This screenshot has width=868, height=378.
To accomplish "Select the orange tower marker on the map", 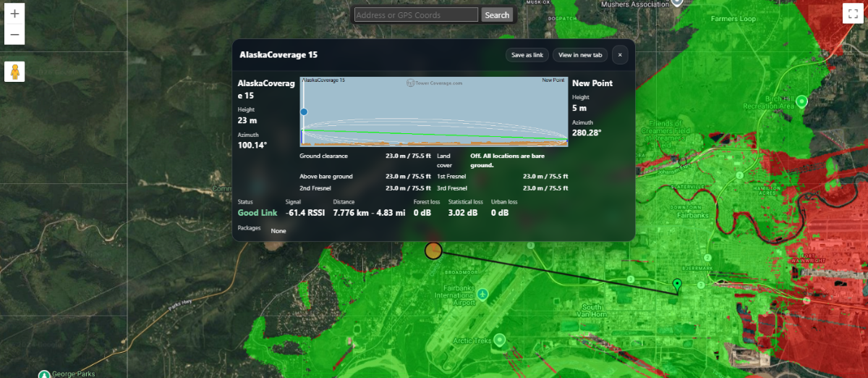I will (433, 251).
